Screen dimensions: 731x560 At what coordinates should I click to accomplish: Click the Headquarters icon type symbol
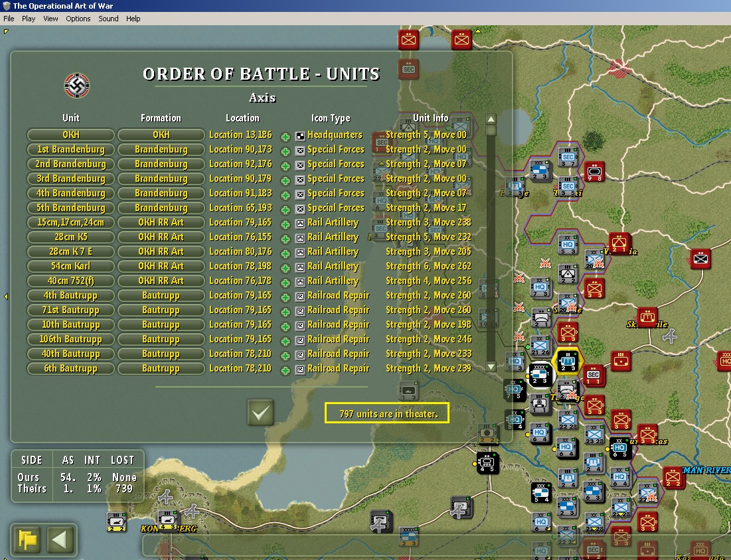[x=300, y=136]
